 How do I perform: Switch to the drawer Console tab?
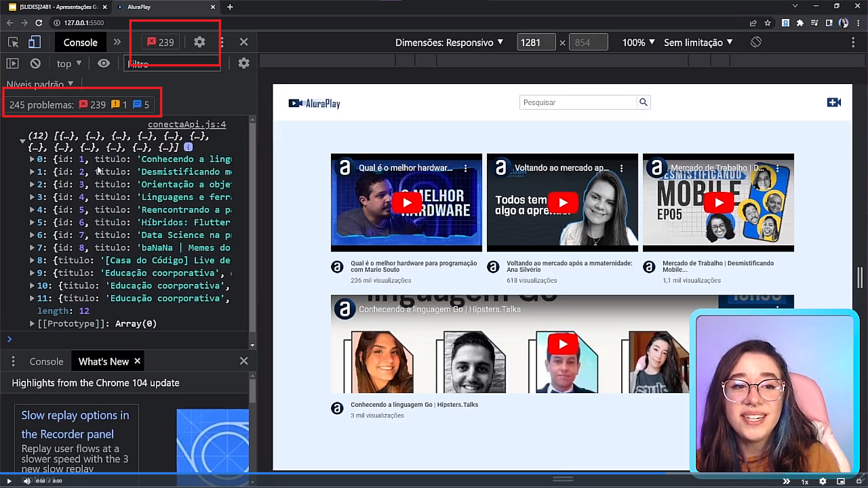point(47,361)
